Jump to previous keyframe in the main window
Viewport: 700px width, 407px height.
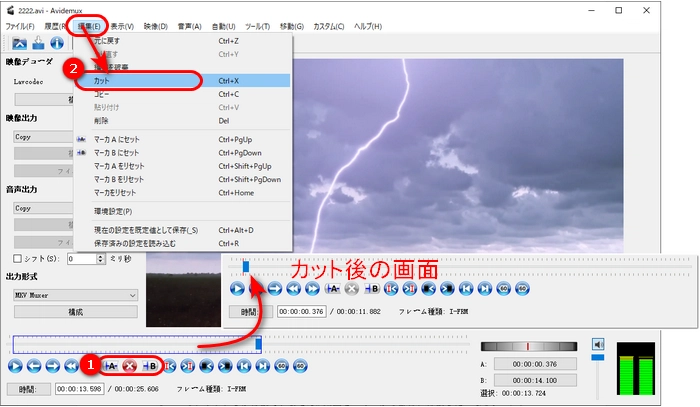coord(169,366)
